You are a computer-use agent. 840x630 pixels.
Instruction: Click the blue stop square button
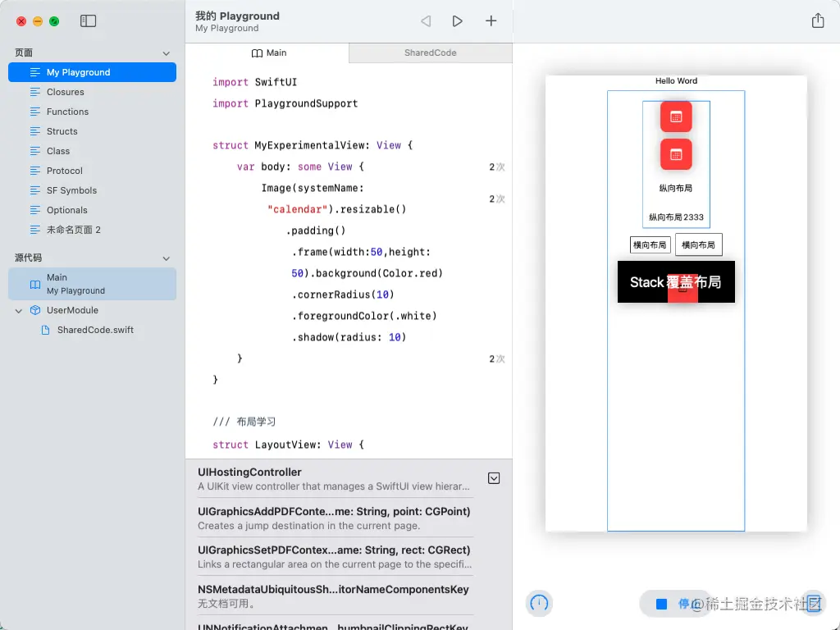(x=662, y=604)
